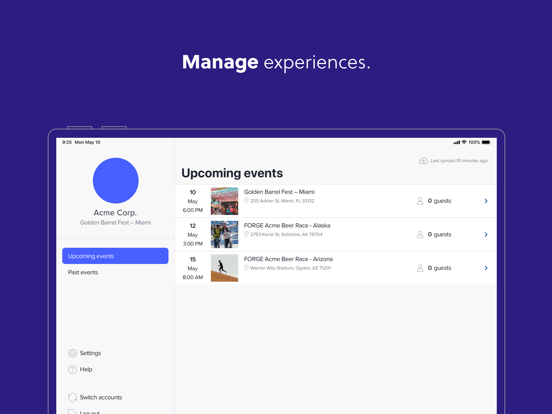Open Beer Race Alaska event thumbnail

pos(224,234)
